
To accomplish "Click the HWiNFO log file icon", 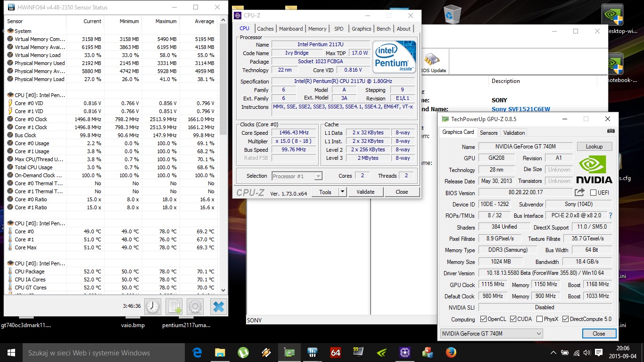I will (174, 306).
